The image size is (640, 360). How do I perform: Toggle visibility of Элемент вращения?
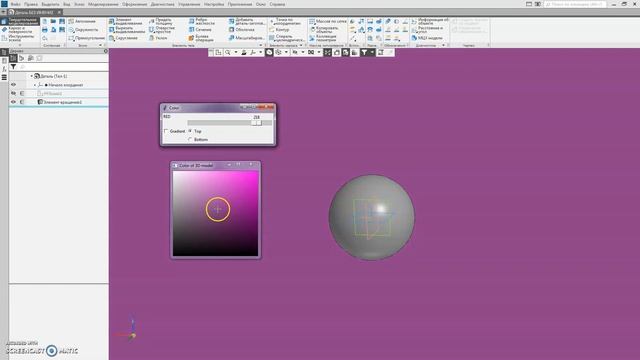point(13,102)
